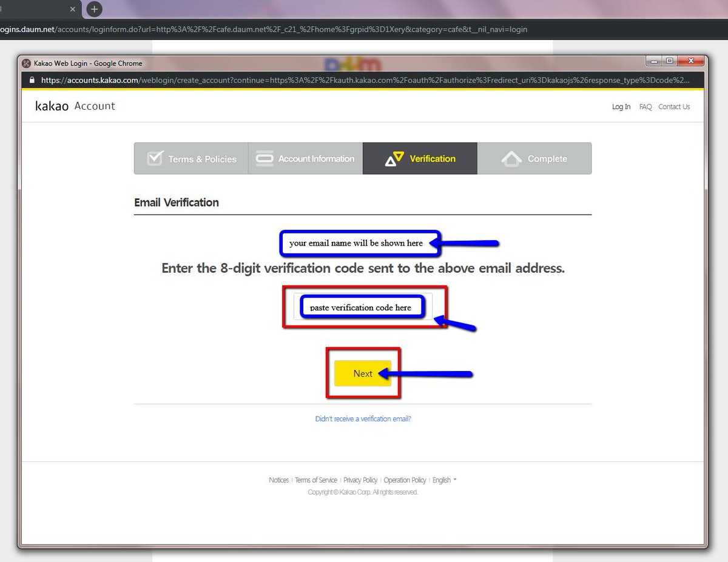Click the yellow Next button
This screenshot has width=728, height=562.
click(x=363, y=373)
